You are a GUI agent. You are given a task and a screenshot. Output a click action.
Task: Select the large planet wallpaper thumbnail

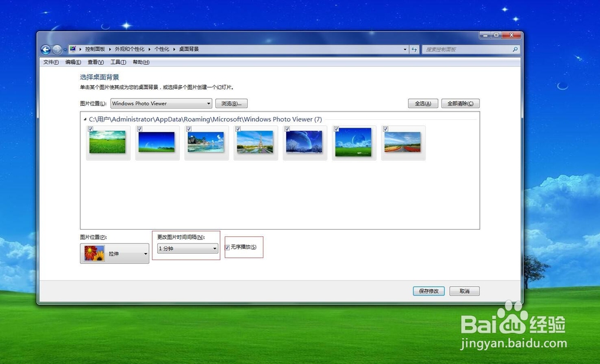(x=304, y=142)
